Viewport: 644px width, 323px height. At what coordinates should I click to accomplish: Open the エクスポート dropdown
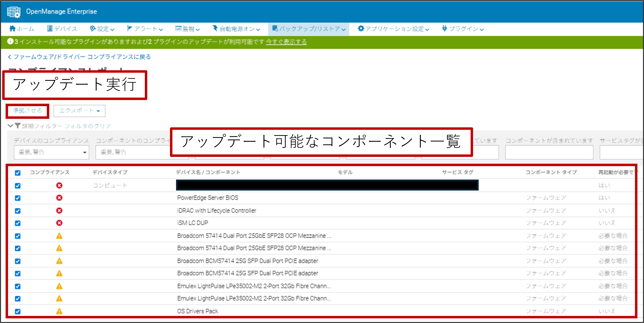(x=79, y=111)
